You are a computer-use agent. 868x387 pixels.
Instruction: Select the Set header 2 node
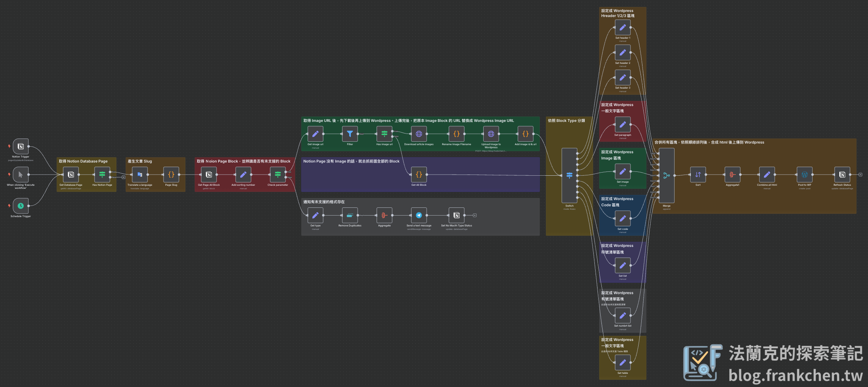pos(623,53)
